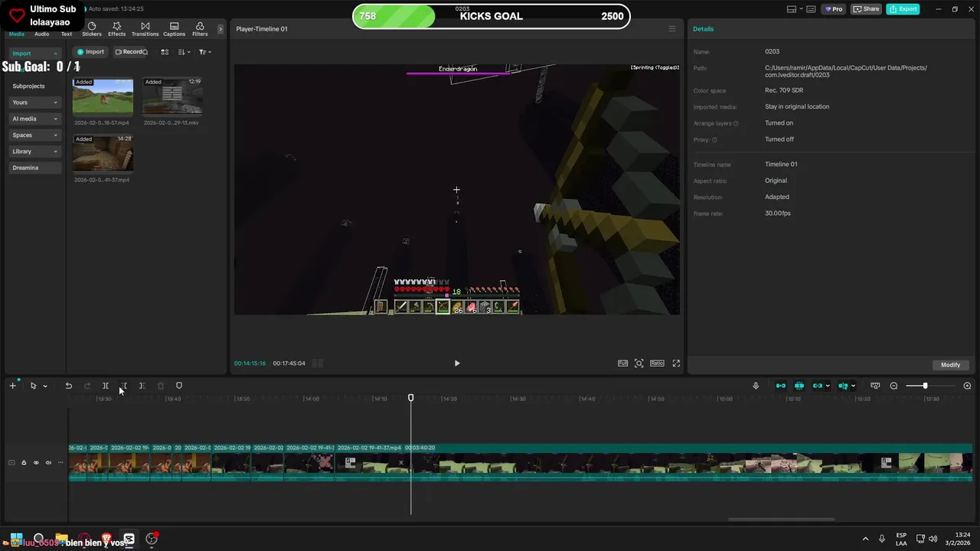The height and width of the screenshot is (551, 980).
Task: Toggle auto snapping
Action: click(x=799, y=386)
